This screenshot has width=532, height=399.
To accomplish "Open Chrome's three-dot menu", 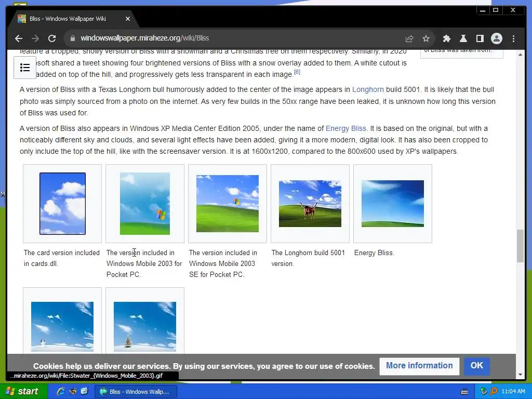I will pos(513,38).
